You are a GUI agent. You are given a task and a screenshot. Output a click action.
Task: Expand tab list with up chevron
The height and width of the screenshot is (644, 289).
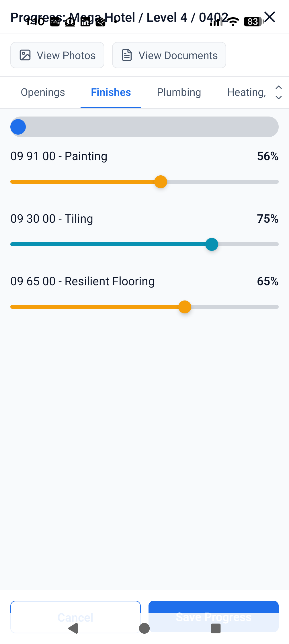tap(278, 87)
